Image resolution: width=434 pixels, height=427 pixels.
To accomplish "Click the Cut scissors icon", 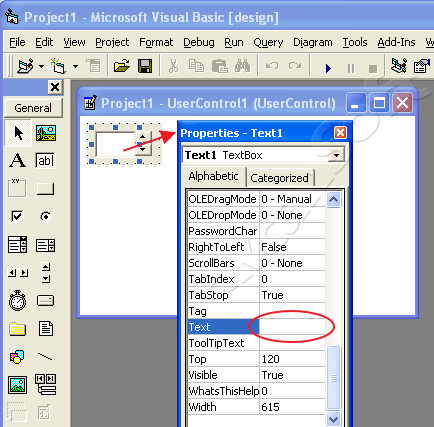I will [x=173, y=66].
